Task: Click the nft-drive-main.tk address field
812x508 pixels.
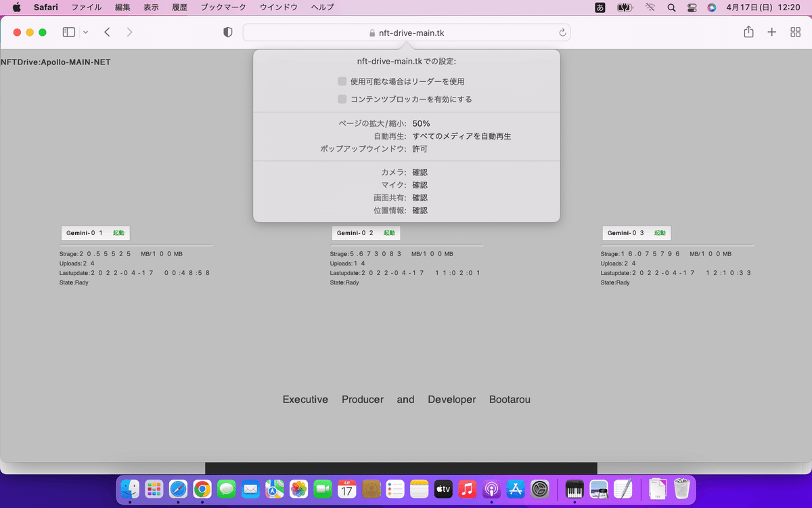Action: 406,33
